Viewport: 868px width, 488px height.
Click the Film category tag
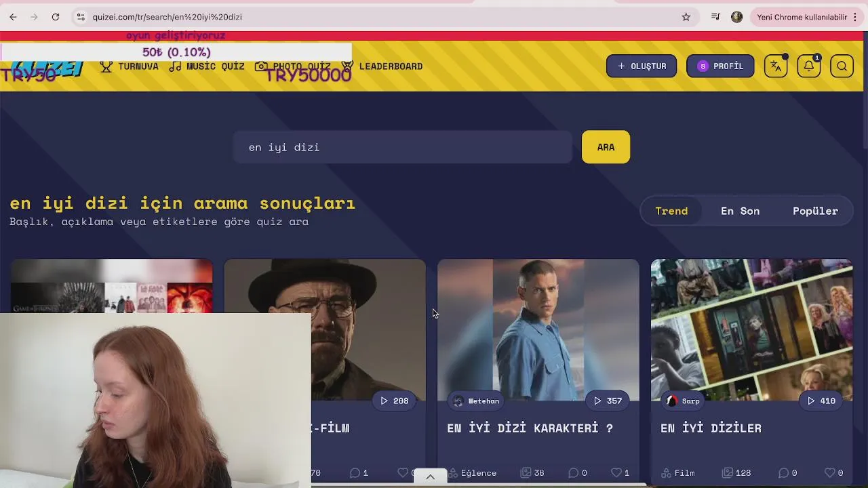[x=678, y=473]
